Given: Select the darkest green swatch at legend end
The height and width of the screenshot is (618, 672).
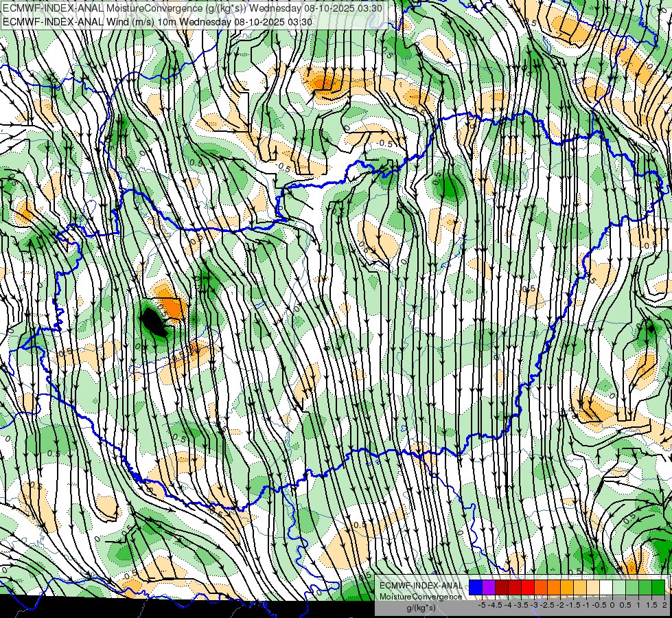Looking at the screenshot, I should pos(658,587).
